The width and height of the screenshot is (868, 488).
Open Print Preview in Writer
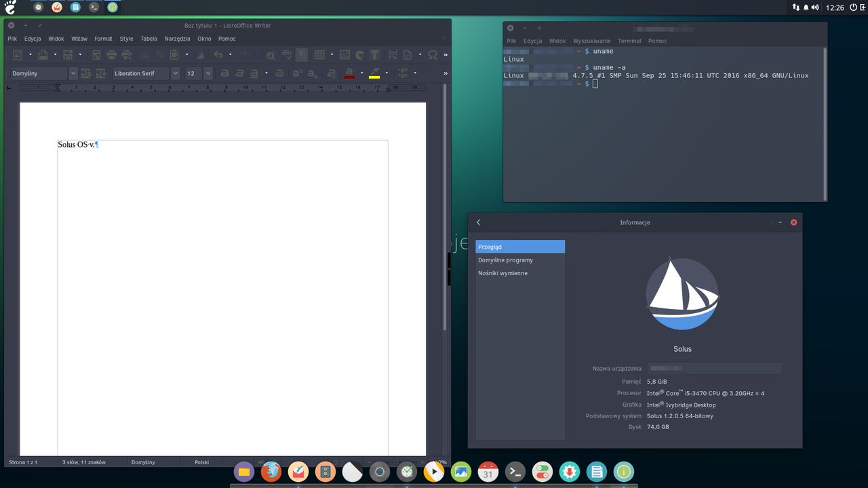[x=126, y=54]
